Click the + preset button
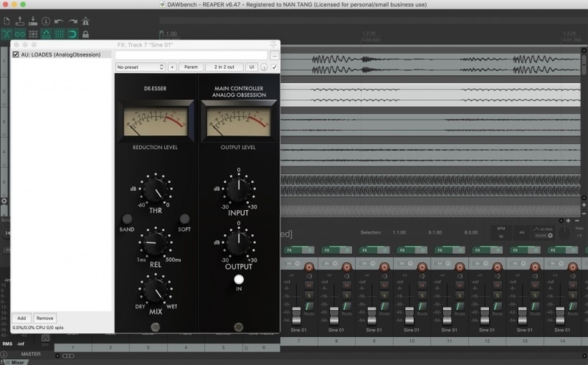This screenshot has width=588, height=365. click(172, 67)
